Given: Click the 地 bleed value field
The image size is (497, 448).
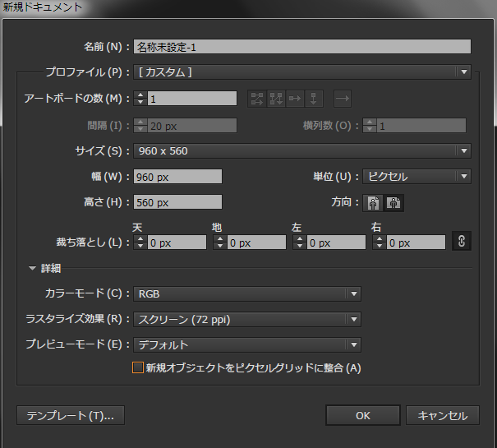Looking at the screenshot, I should [x=257, y=242].
